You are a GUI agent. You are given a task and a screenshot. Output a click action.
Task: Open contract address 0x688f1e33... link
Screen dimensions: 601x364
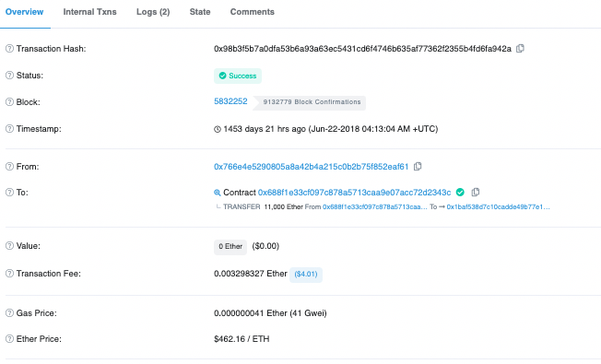[x=355, y=193]
